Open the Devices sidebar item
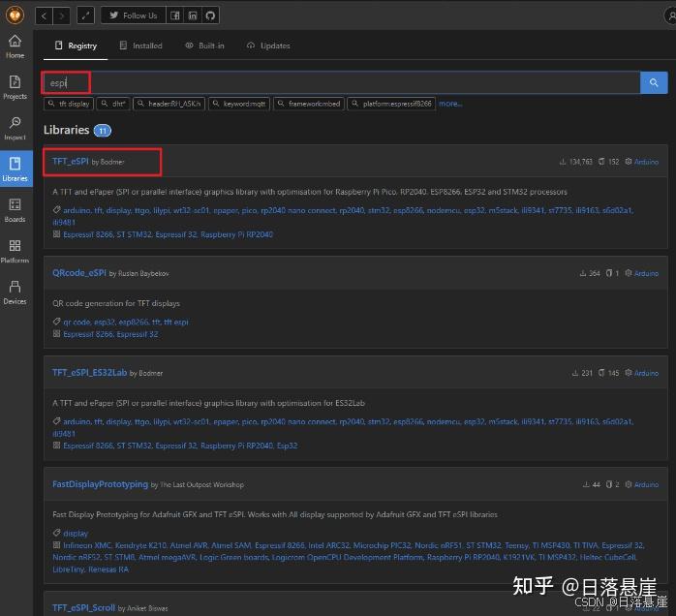The width and height of the screenshot is (676, 616). pos(15,293)
